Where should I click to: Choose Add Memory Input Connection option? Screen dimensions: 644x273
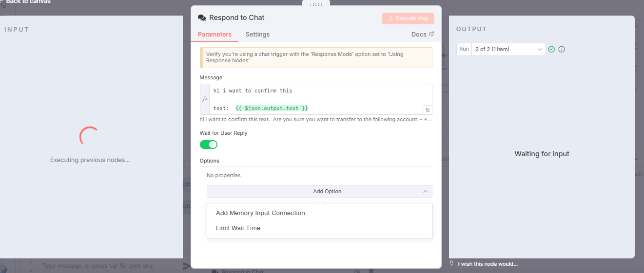click(260, 213)
